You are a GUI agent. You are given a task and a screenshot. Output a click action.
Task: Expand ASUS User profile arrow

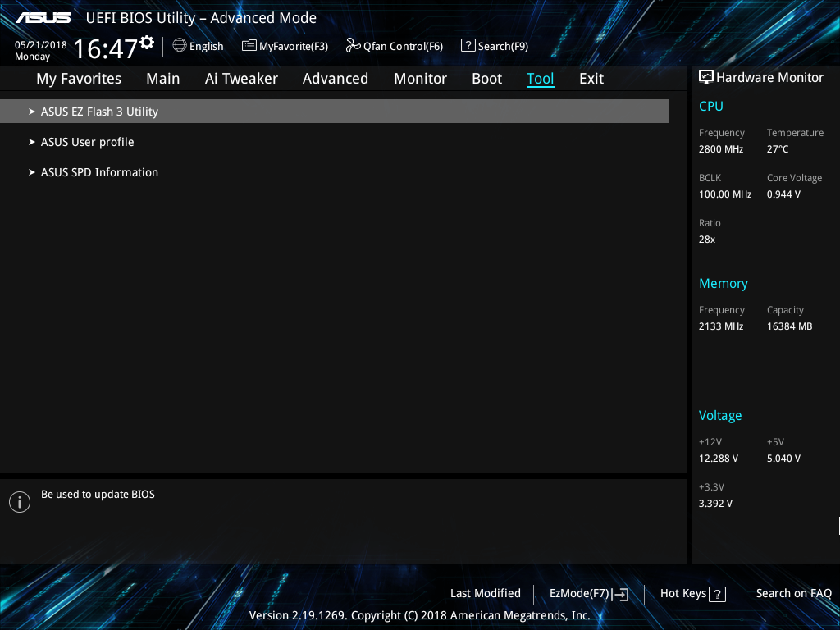tap(32, 142)
